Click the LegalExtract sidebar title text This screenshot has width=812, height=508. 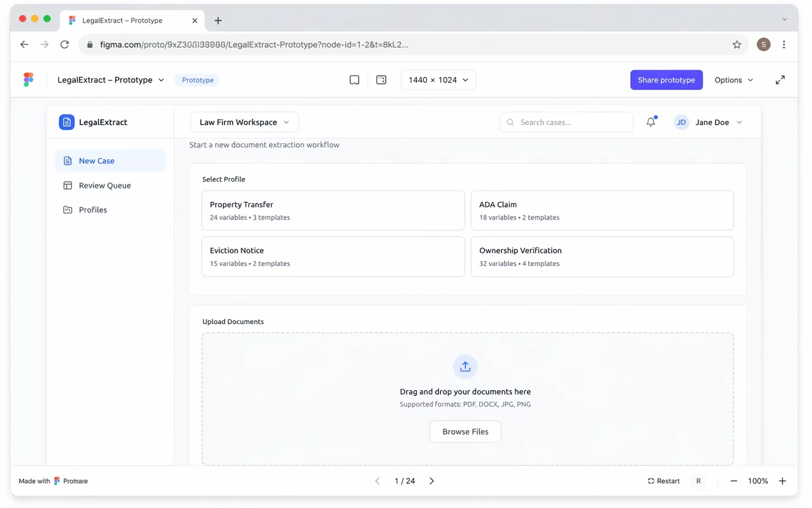pyautogui.click(x=103, y=122)
